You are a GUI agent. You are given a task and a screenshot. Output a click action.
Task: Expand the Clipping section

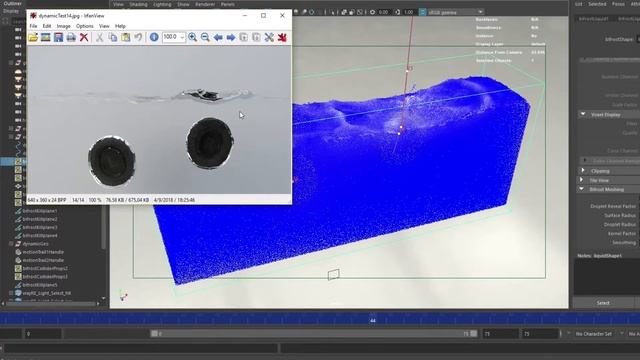click(583, 171)
